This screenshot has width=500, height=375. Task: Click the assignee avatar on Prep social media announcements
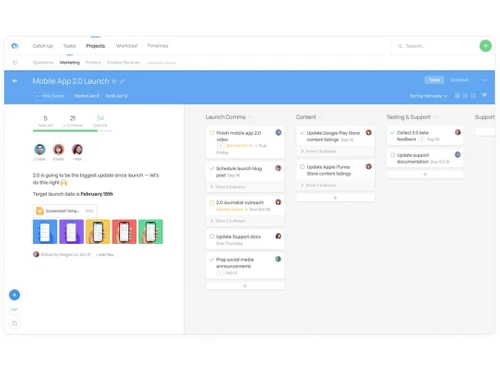278,259
